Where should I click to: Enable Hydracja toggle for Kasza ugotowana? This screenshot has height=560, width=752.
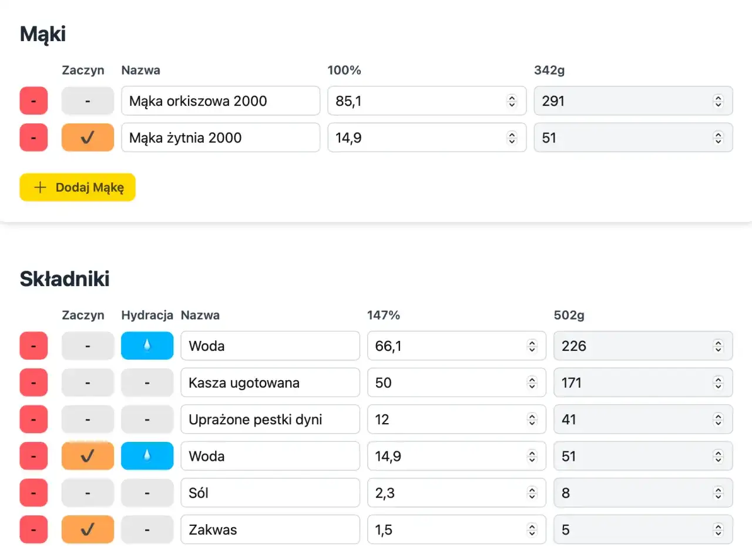click(x=147, y=383)
